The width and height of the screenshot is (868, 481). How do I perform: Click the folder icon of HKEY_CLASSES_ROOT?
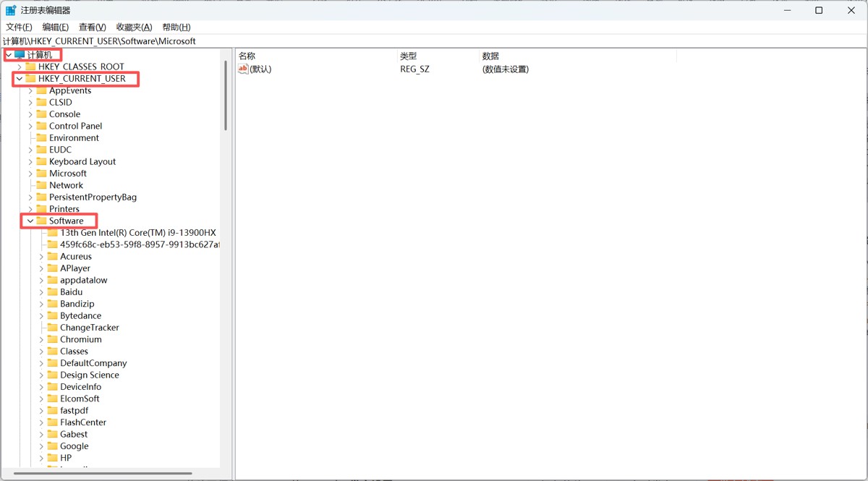30,67
